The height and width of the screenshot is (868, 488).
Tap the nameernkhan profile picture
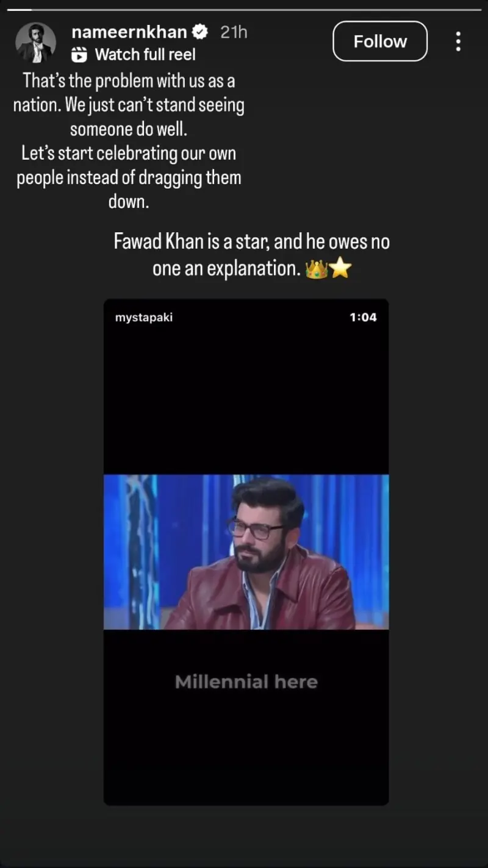coord(36,43)
